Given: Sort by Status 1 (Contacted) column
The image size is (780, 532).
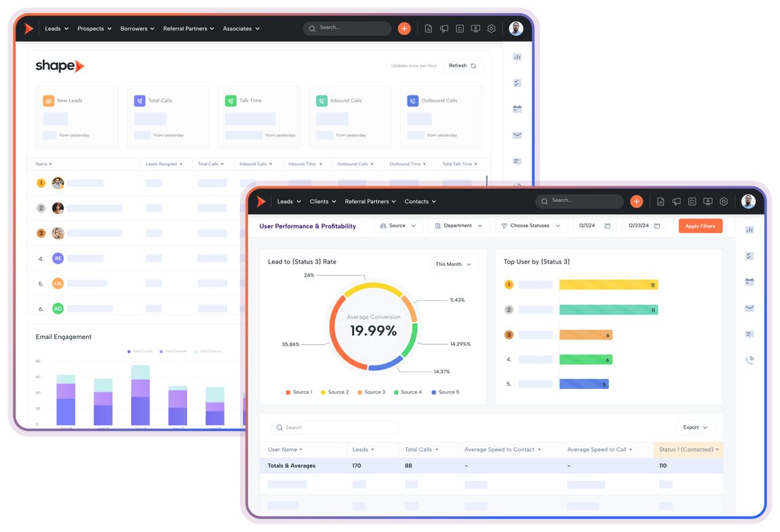Looking at the screenshot, I should pyautogui.click(x=688, y=449).
